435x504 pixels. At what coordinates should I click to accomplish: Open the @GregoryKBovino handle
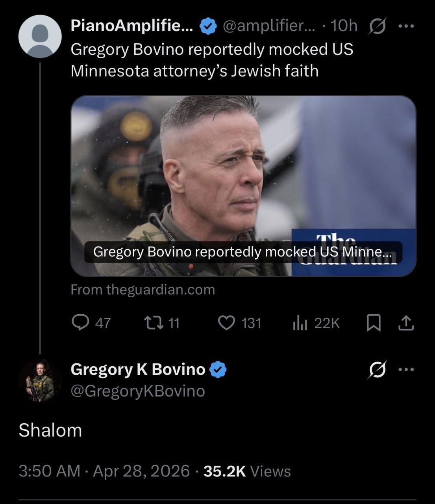[138, 391]
